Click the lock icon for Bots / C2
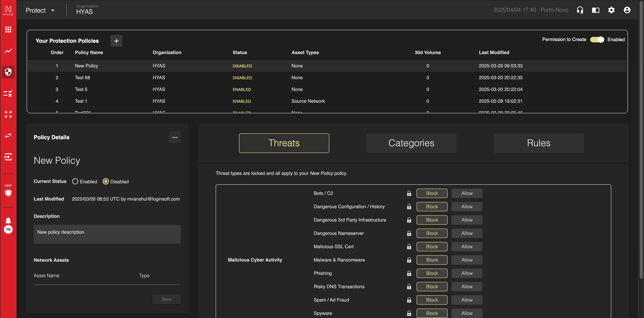644x318 pixels. (x=409, y=193)
